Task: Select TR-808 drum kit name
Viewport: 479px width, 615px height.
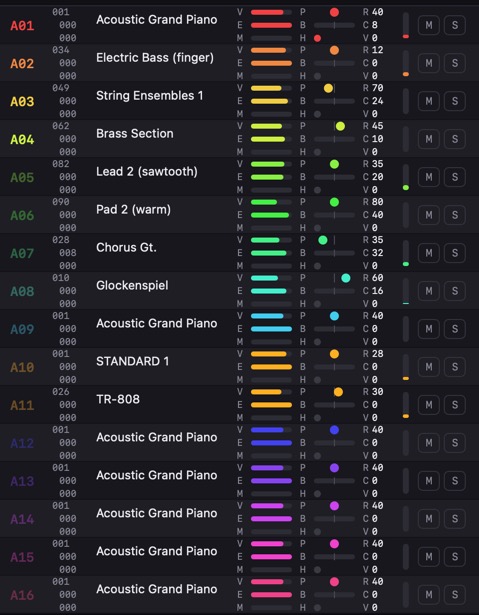Action: tap(118, 399)
